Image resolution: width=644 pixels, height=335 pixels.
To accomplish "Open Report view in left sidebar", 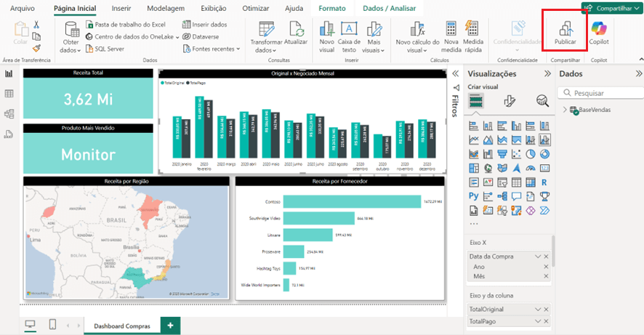I will [9, 74].
